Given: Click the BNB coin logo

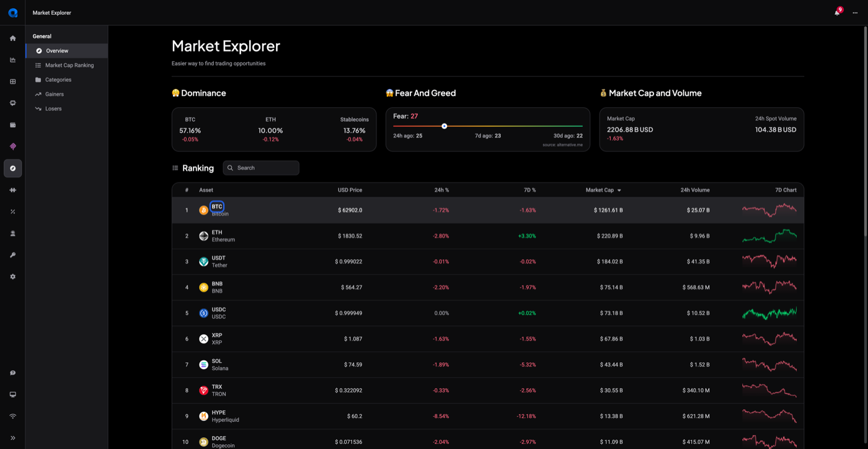Looking at the screenshot, I should (x=203, y=288).
